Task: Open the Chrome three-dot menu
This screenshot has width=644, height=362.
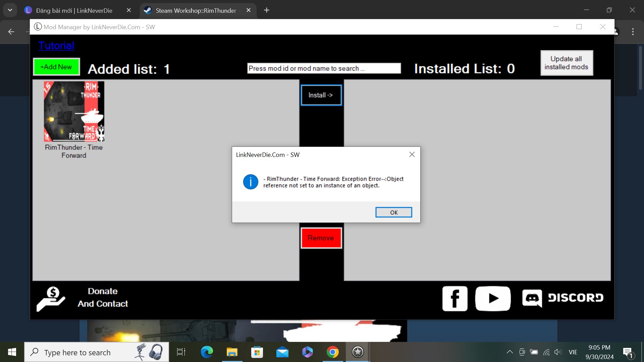Action: 633,32
